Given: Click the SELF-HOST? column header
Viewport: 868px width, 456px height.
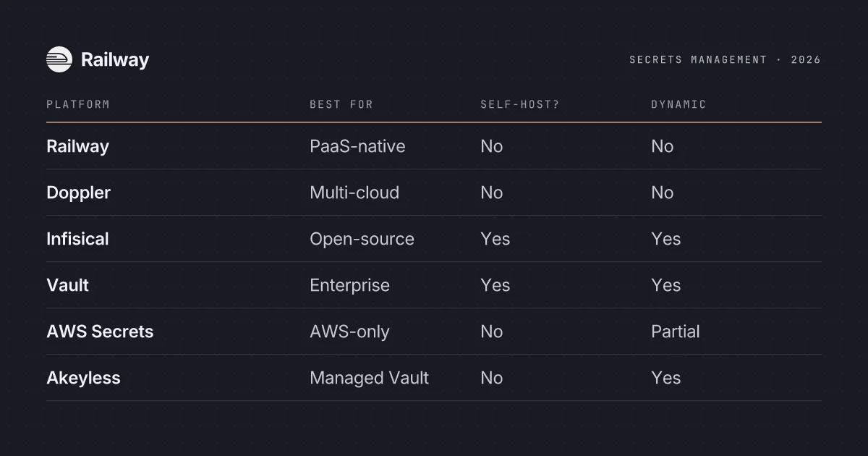Looking at the screenshot, I should [520, 104].
